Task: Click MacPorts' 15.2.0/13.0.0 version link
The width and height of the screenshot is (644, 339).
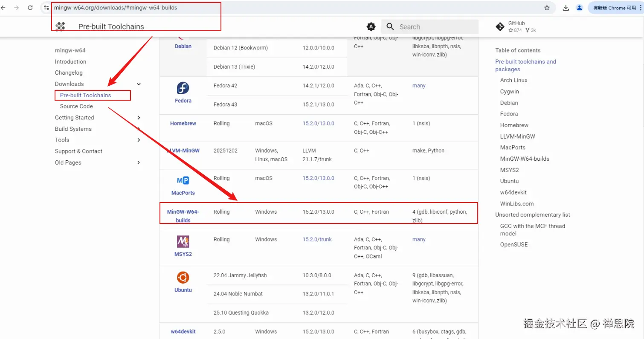Action: pyautogui.click(x=318, y=178)
